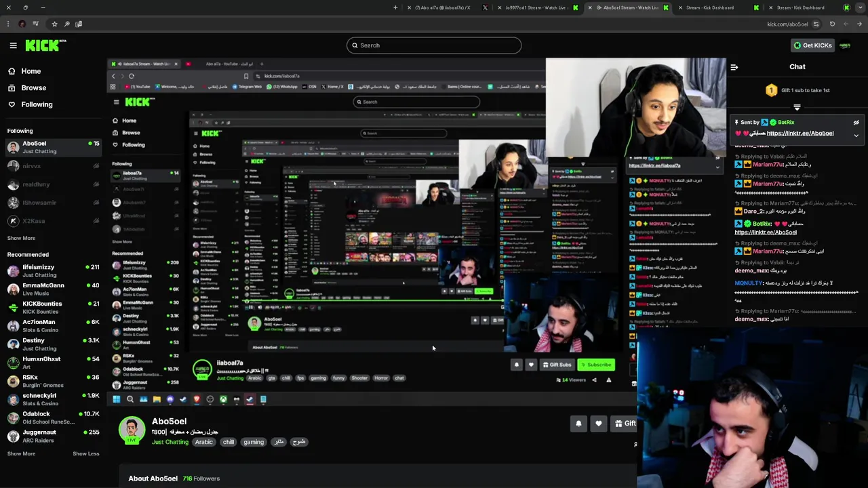Open the pinned linktr.ee/Abo5oel link
Screen dimensions: 868x488
tap(800, 134)
